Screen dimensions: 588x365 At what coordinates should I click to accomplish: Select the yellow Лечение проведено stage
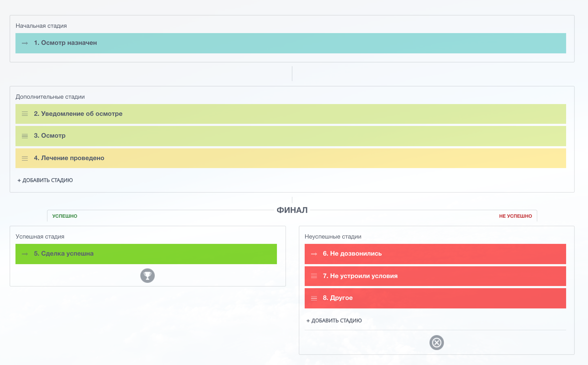point(291,158)
